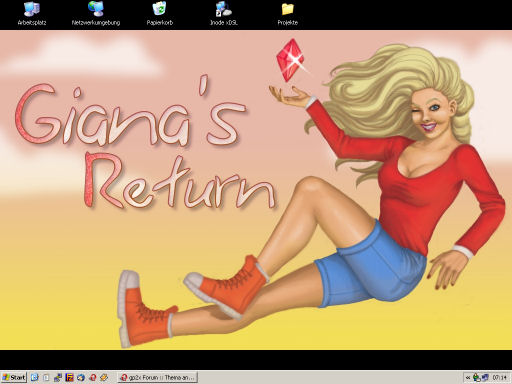Select the Inode xDSL shortcut icon

point(224,14)
